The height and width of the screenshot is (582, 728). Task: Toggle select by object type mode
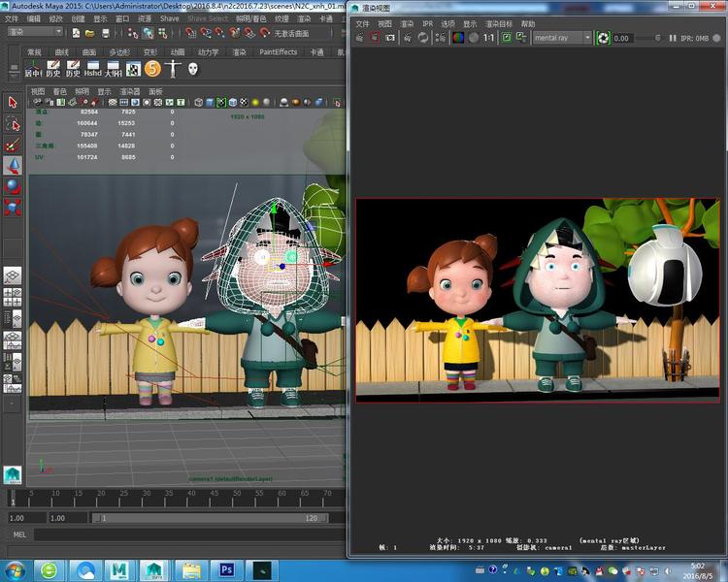pos(149,33)
